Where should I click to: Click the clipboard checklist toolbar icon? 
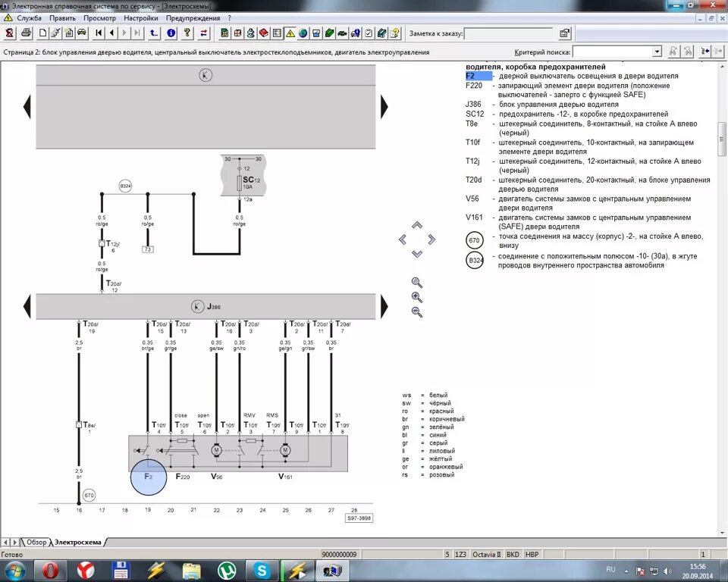(x=369, y=33)
